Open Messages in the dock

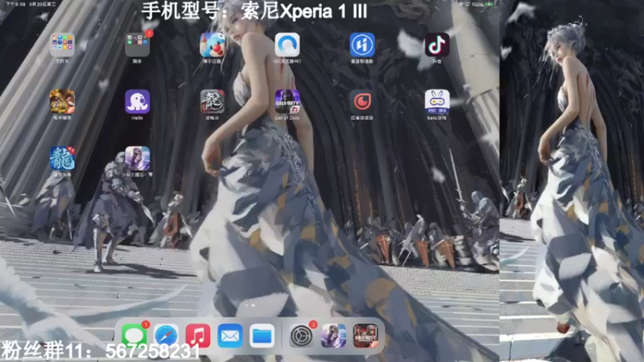tap(134, 335)
